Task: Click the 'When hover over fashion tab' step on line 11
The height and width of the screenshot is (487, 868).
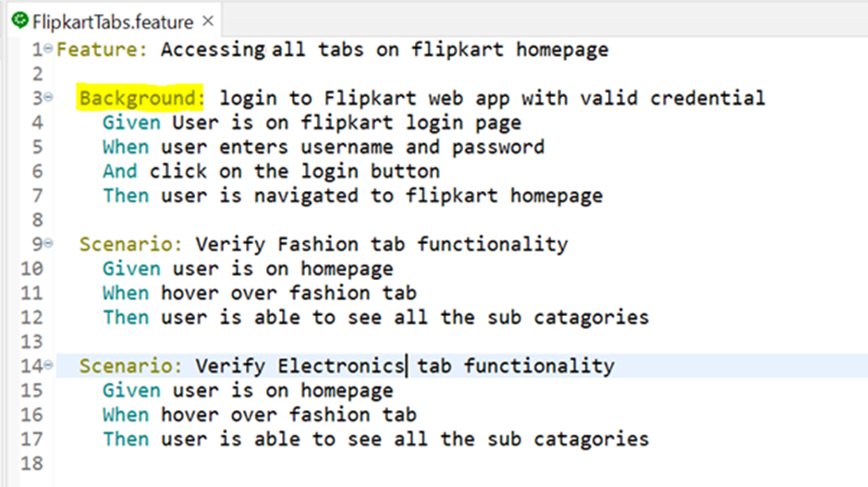Action: tap(259, 293)
